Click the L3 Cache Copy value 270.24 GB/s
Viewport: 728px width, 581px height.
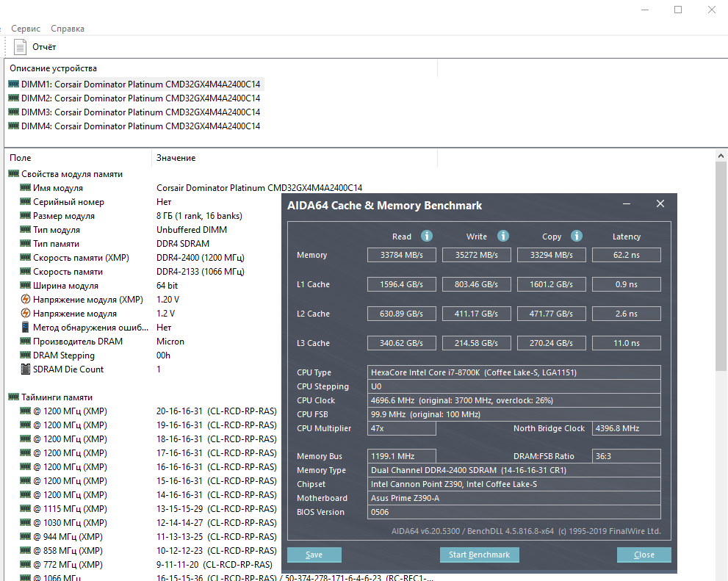[552, 343]
